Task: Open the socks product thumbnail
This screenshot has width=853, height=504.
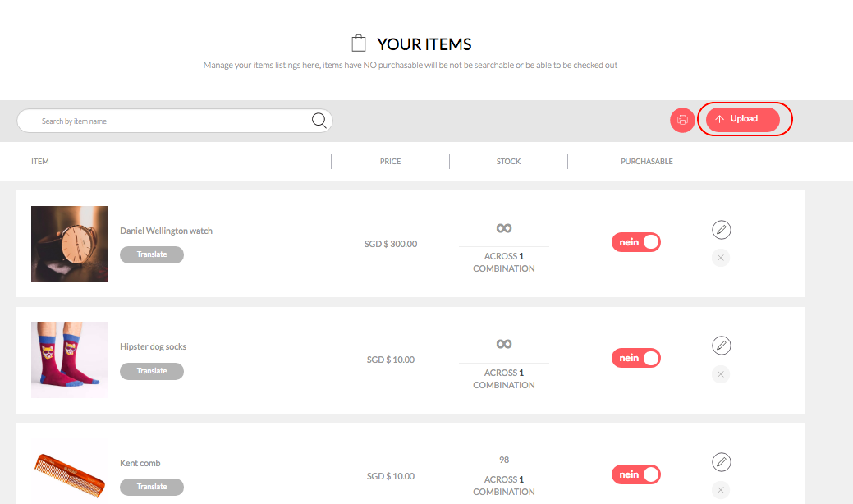Action: [69, 360]
